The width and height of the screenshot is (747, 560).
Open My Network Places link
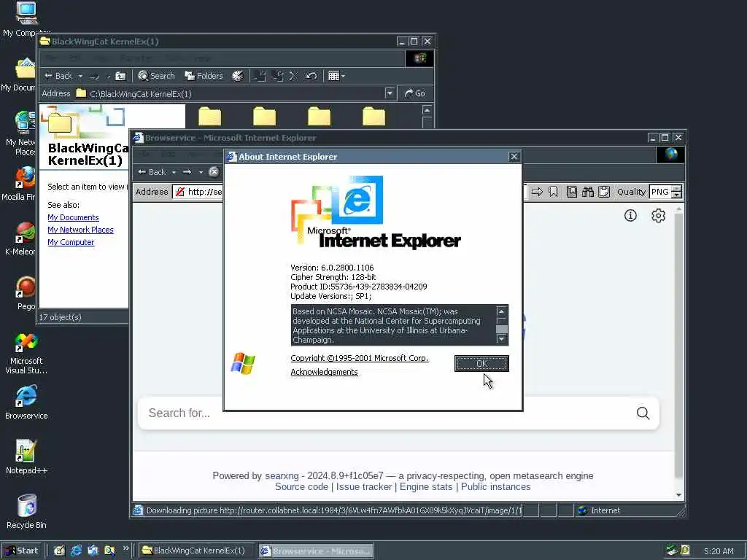[80, 230]
